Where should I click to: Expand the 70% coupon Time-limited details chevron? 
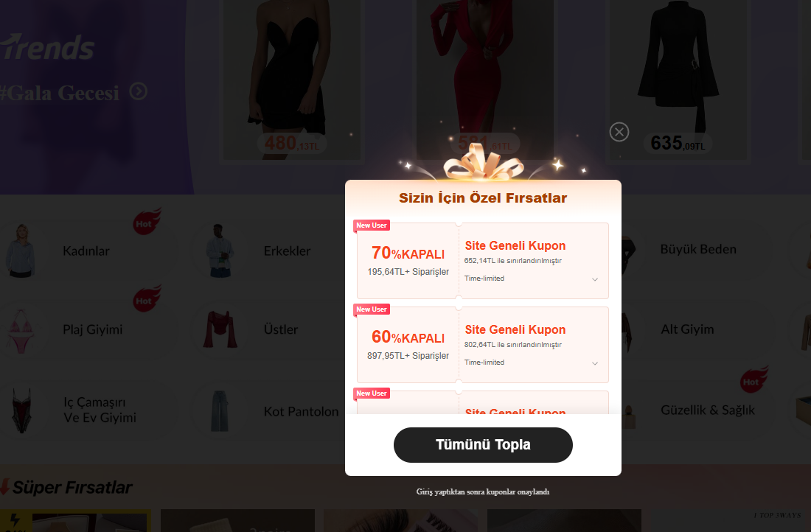click(x=595, y=279)
